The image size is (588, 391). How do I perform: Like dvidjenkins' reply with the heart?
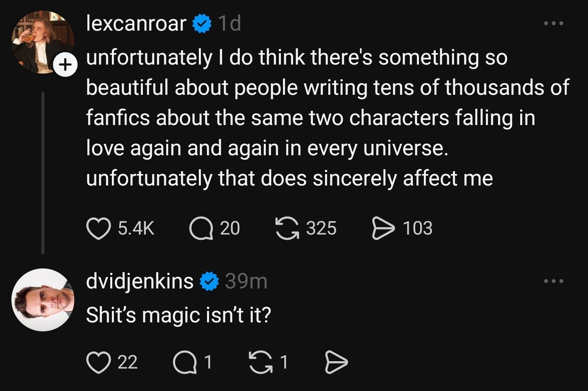(99, 362)
